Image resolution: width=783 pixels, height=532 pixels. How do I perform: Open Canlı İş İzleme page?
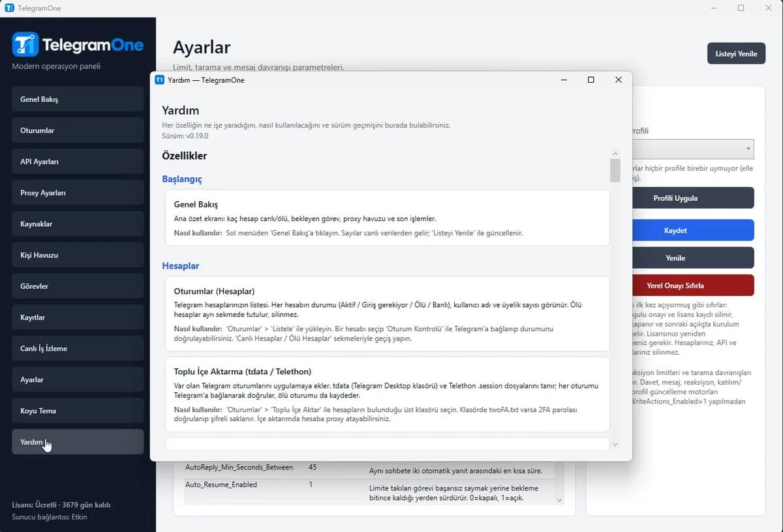coord(78,348)
